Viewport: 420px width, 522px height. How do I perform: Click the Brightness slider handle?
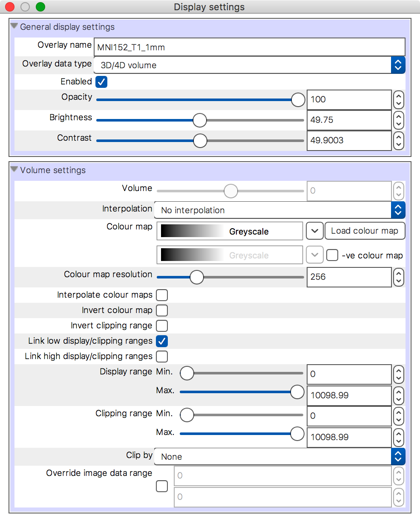(x=199, y=120)
